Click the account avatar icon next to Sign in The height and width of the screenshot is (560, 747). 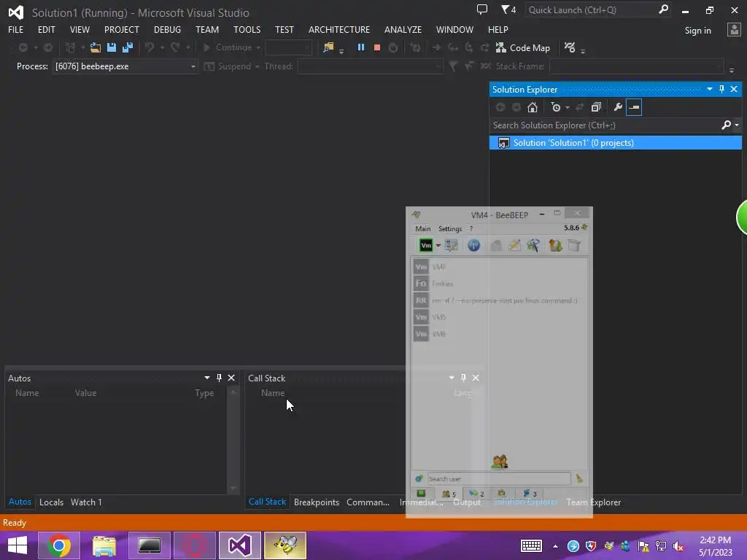[734, 30]
